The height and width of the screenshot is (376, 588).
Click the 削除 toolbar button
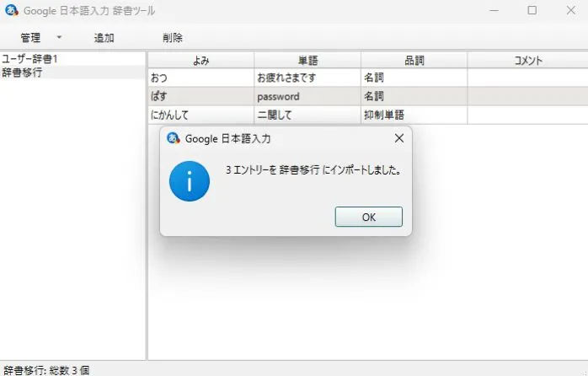click(x=173, y=38)
